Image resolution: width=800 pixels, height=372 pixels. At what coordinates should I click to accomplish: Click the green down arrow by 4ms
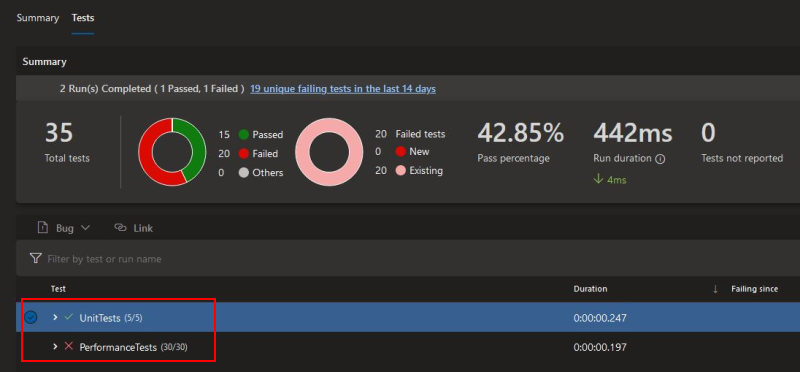pyautogui.click(x=597, y=180)
